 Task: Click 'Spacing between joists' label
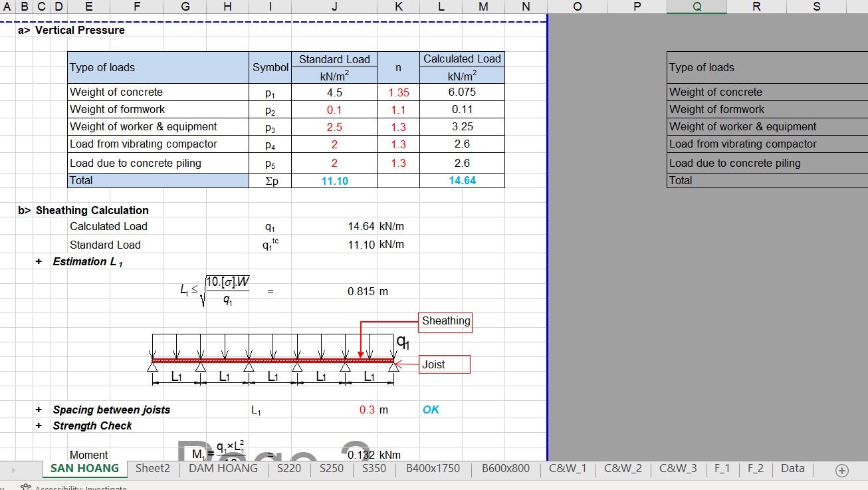tap(112, 410)
